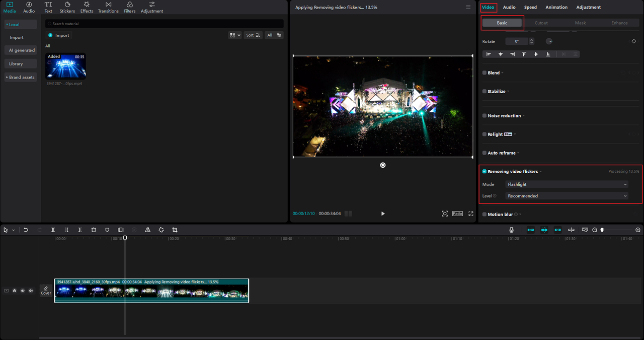This screenshot has height=340, width=644.
Task: Click the crop icon in timeline toolbar
Action: coord(175,230)
